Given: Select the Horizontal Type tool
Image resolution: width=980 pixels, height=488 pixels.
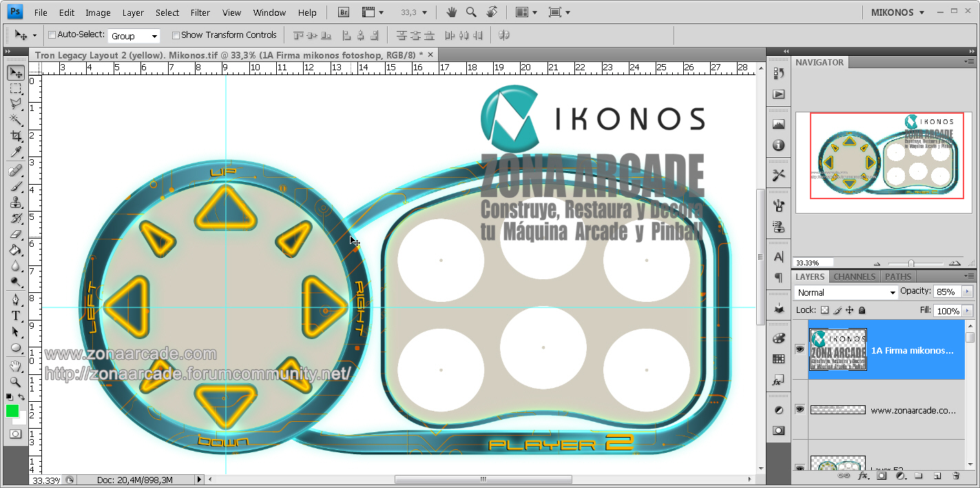Looking at the screenshot, I should click(16, 316).
